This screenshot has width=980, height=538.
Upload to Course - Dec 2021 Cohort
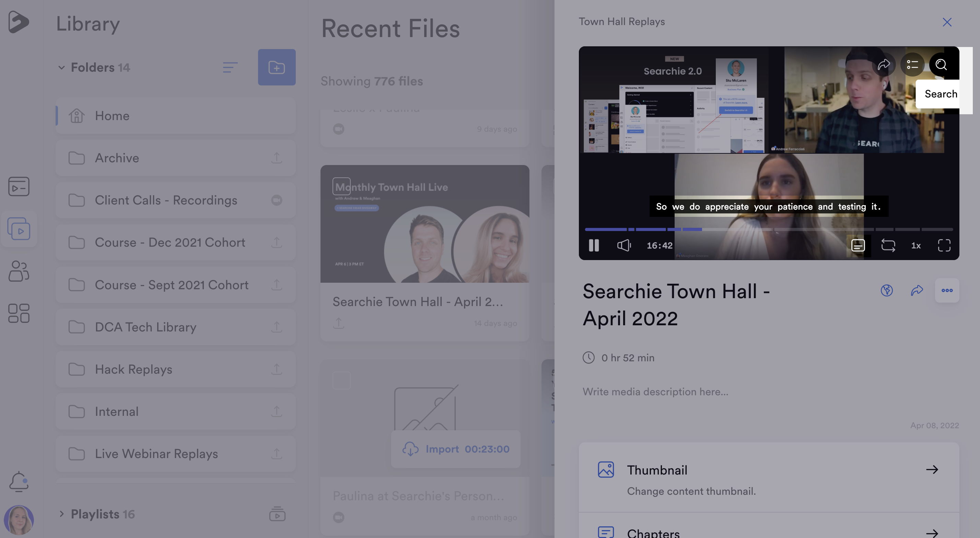277,242
